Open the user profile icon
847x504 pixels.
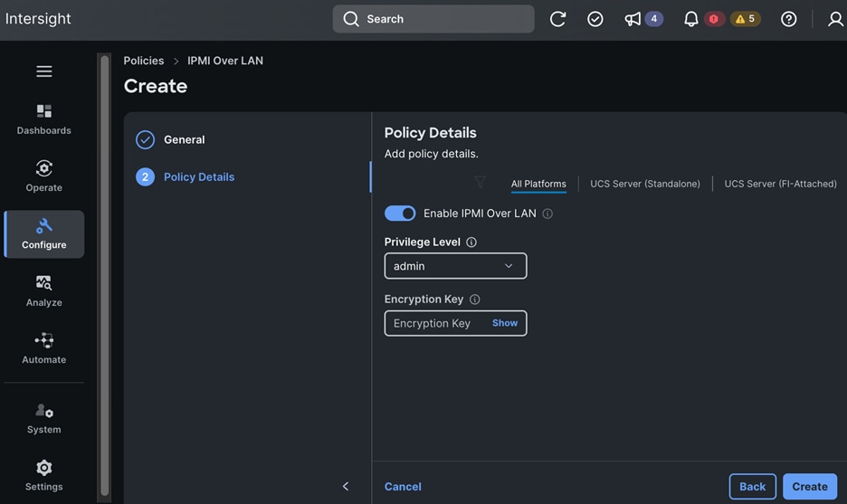835,19
